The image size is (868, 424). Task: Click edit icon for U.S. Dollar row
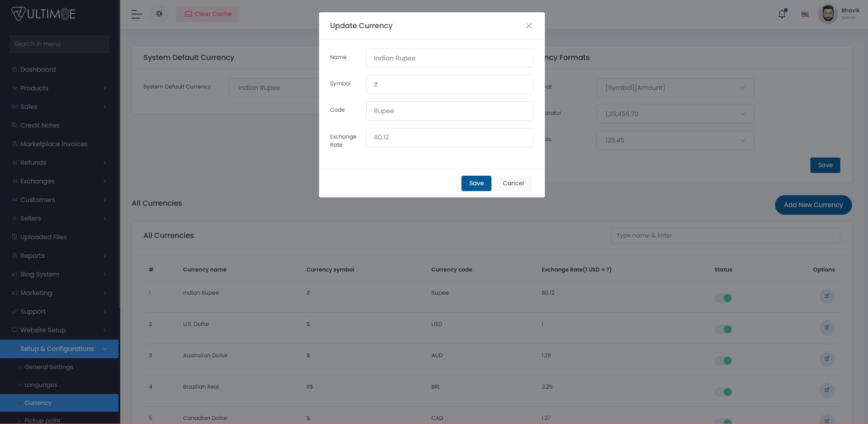tap(827, 327)
